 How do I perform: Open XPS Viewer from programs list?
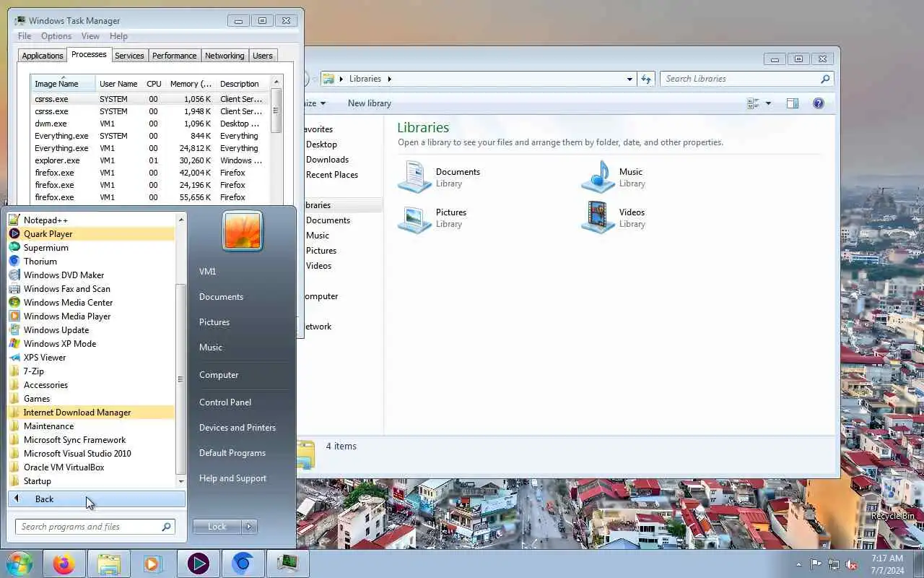coord(91,358)
